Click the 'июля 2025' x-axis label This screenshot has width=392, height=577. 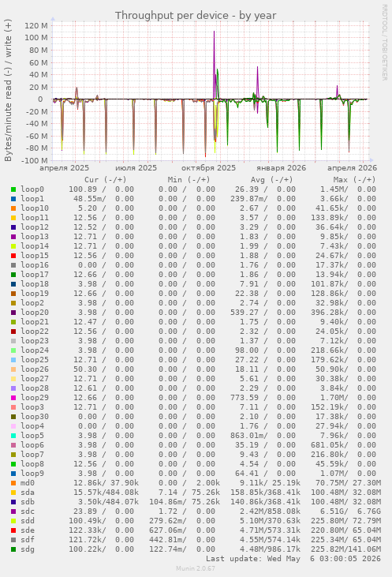click(136, 168)
